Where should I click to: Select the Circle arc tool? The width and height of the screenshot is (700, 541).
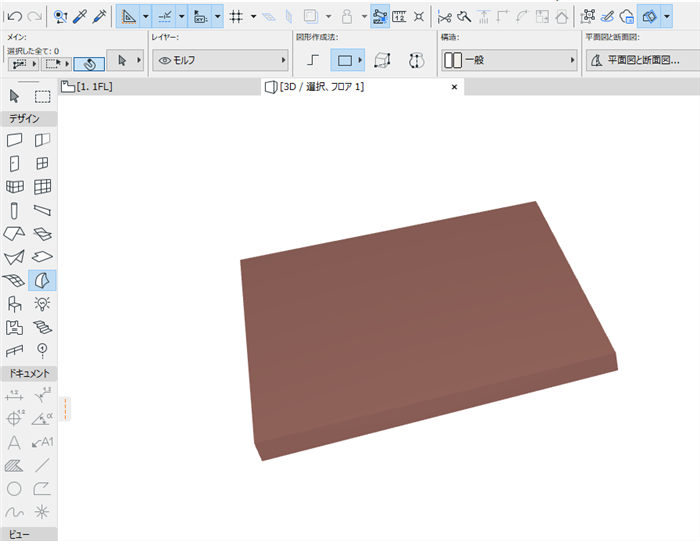click(14, 489)
